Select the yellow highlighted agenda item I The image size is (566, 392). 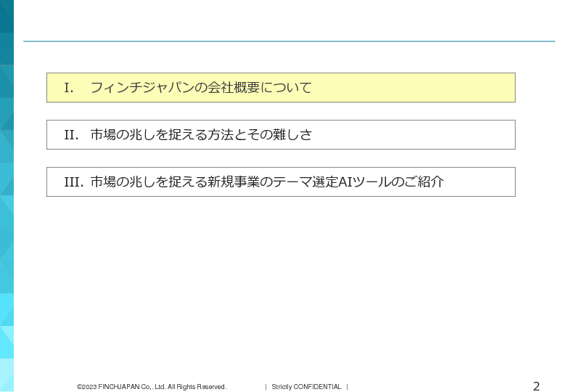[281, 88]
